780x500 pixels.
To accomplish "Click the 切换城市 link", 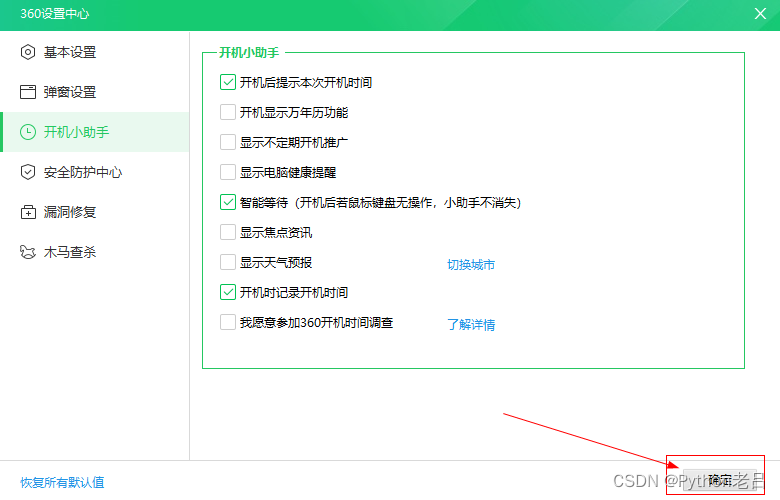I will click(x=471, y=265).
